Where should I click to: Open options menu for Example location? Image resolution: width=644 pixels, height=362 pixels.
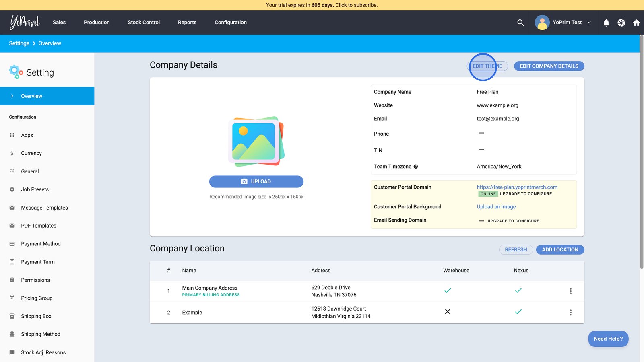click(570, 313)
